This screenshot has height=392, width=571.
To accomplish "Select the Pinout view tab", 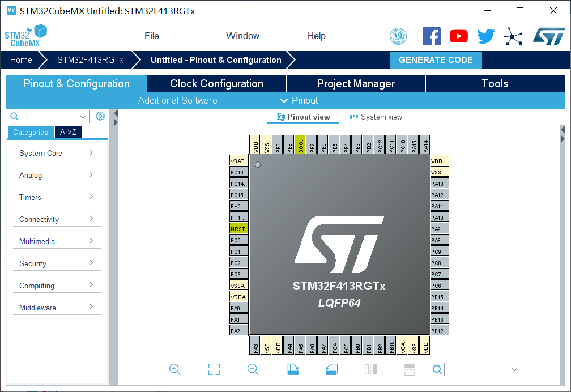I will [303, 117].
